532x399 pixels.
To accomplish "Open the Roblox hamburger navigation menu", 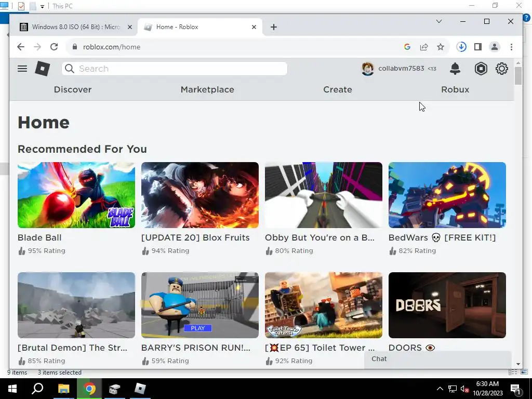I will point(22,69).
